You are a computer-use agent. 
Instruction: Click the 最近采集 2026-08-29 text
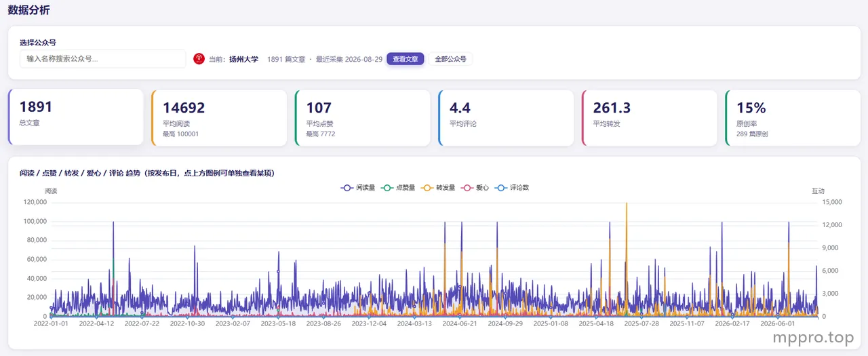click(349, 59)
